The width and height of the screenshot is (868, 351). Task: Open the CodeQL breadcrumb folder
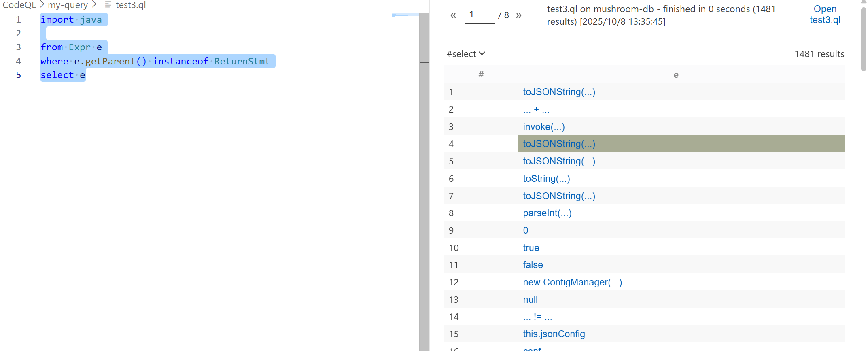point(19,5)
